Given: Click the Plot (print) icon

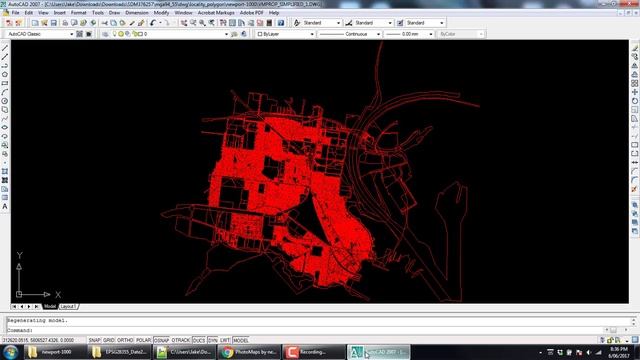Looking at the screenshot, I should pyautogui.click(x=65, y=23).
